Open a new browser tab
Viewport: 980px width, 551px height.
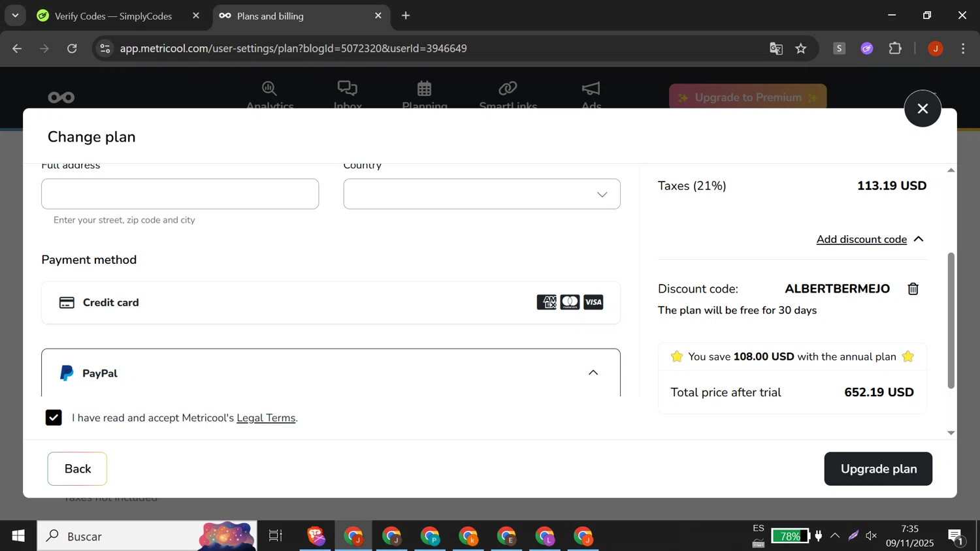click(x=406, y=16)
